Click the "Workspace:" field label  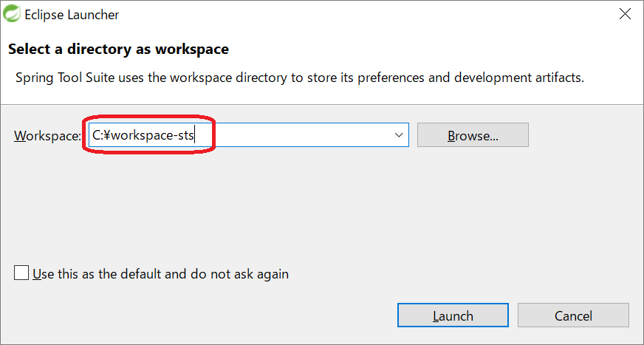pos(47,136)
